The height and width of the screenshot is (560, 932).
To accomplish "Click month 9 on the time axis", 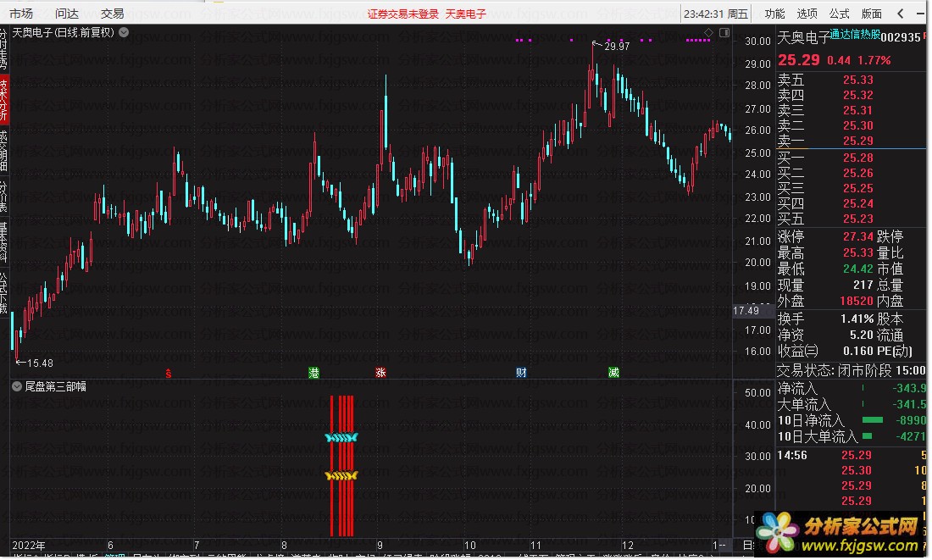I will click(x=380, y=546).
